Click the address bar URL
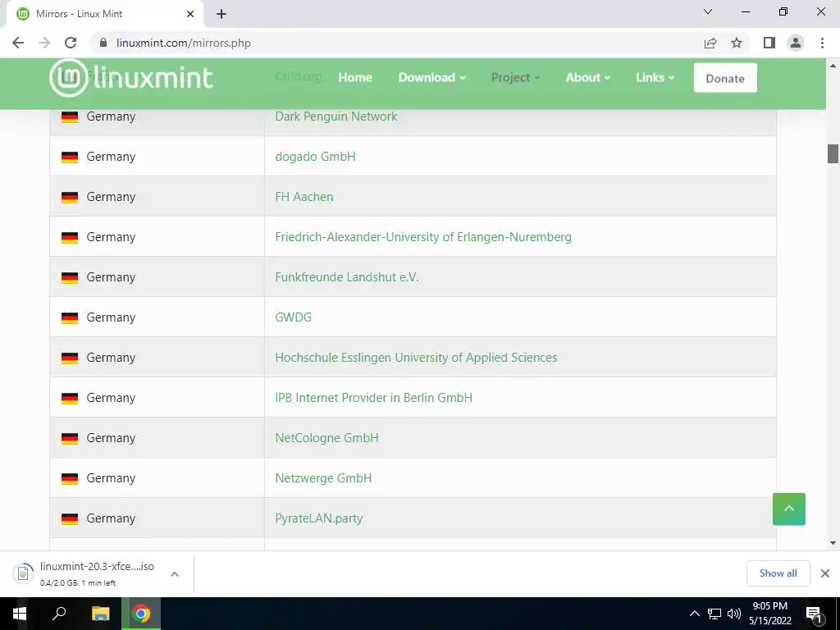 [184, 43]
